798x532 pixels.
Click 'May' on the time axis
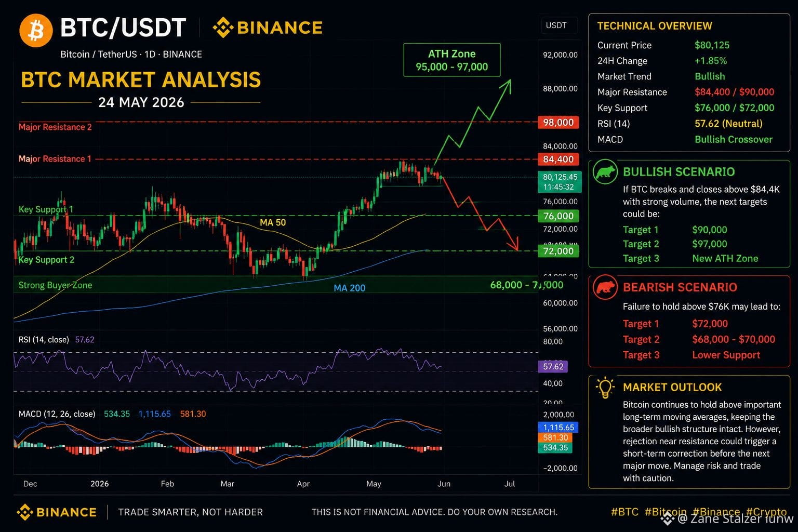[x=374, y=484]
